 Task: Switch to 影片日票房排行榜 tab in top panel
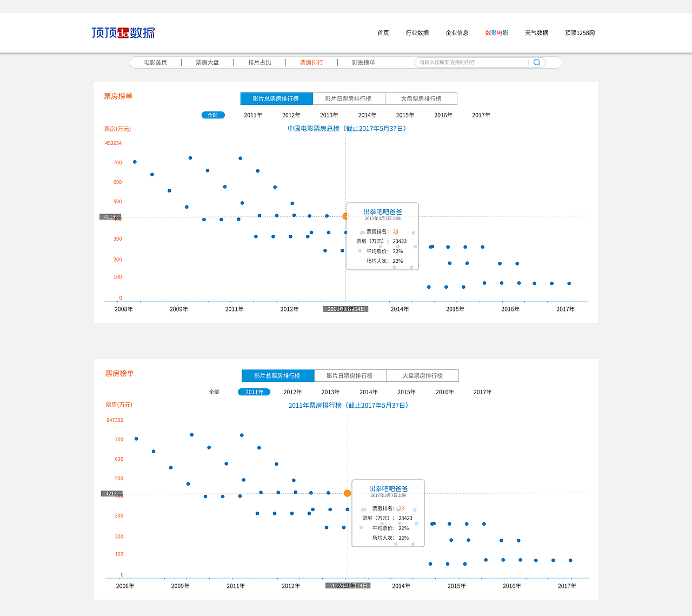(x=349, y=99)
